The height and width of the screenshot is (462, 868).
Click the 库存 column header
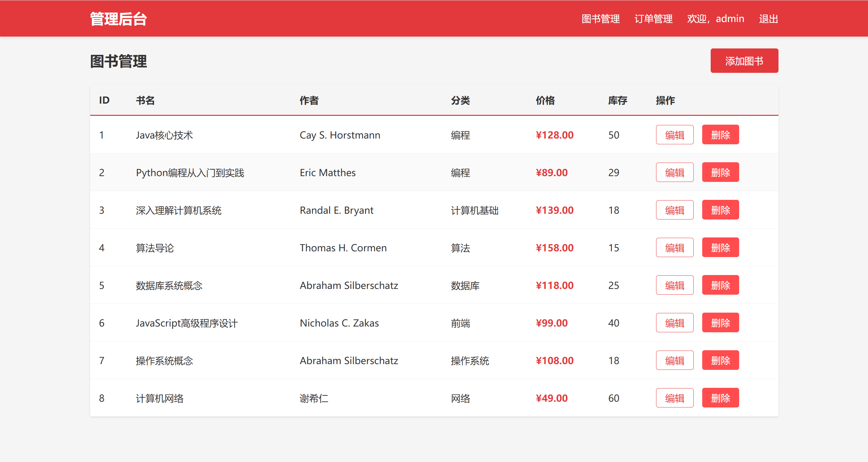[616, 100]
